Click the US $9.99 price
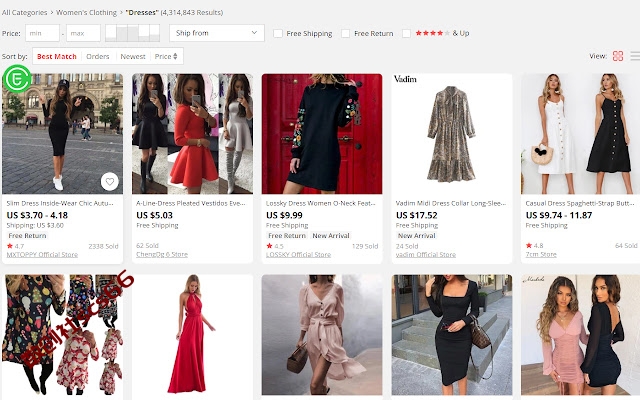The image size is (640, 400). click(x=284, y=216)
